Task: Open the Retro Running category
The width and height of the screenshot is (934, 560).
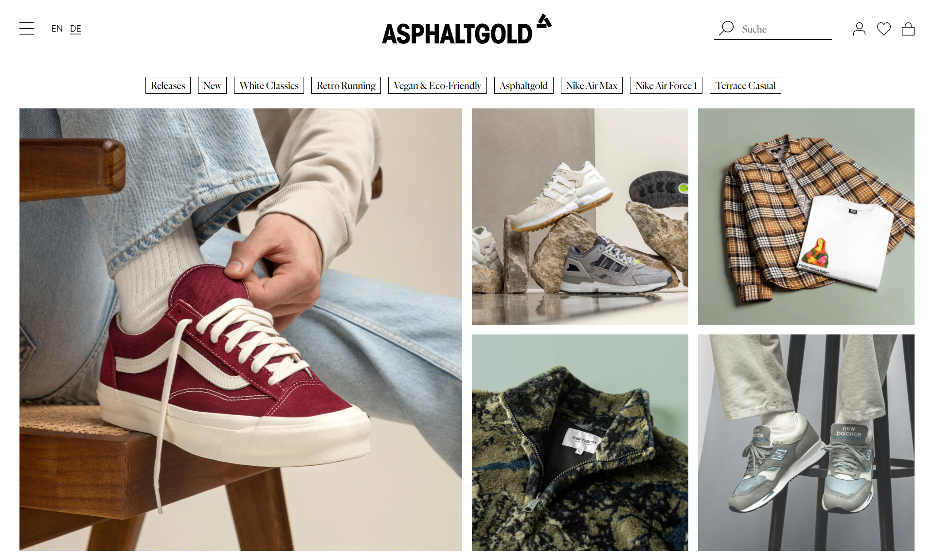Action: pyautogui.click(x=346, y=86)
